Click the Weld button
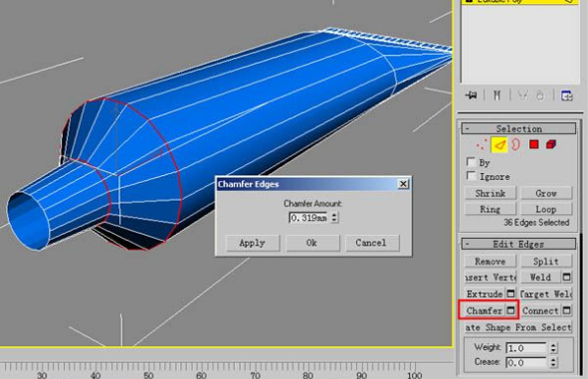The image size is (588, 379). click(540, 278)
